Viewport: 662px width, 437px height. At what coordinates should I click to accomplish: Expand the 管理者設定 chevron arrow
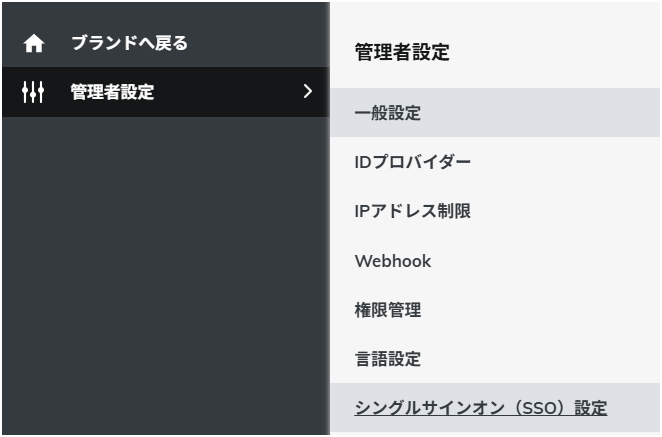click(307, 92)
